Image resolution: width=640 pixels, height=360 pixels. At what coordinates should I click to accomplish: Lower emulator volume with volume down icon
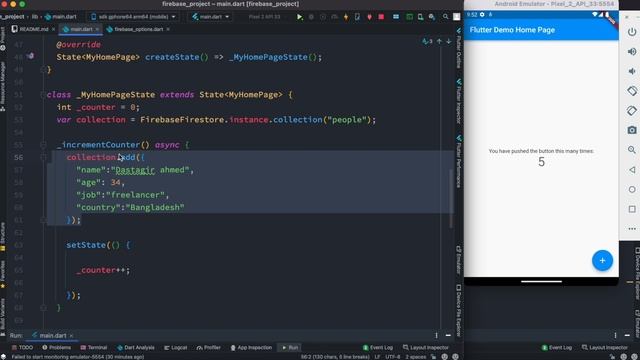tap(632, 71)
